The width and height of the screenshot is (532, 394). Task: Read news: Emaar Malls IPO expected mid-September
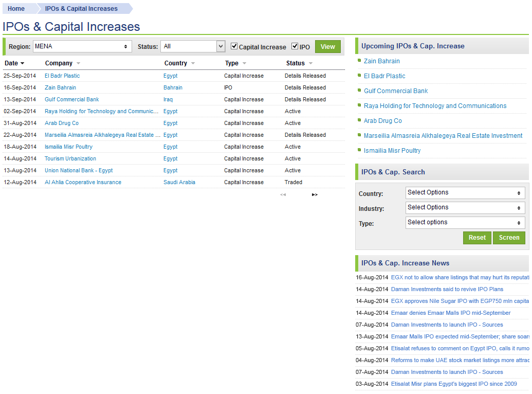[460, 336]
